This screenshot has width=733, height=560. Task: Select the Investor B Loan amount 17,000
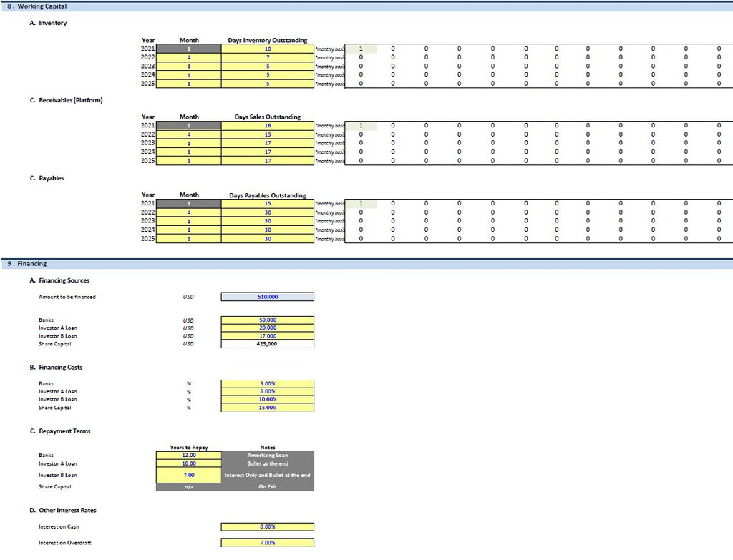268,336
